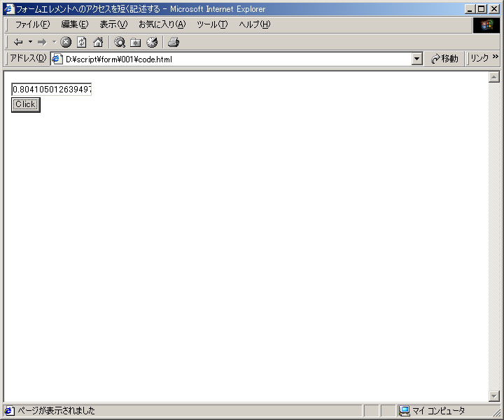
Task: Click the My Computer zone icon
Action: tap(404, 411)
